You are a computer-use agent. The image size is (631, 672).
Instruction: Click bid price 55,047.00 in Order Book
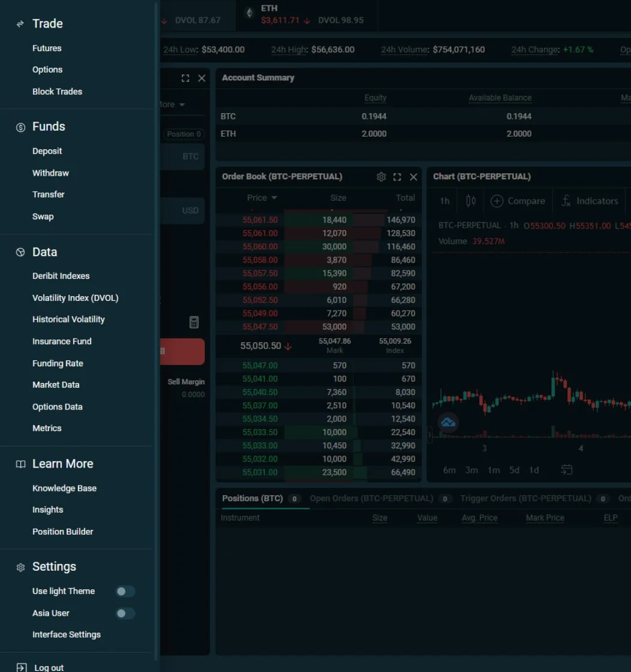(260, 366)
